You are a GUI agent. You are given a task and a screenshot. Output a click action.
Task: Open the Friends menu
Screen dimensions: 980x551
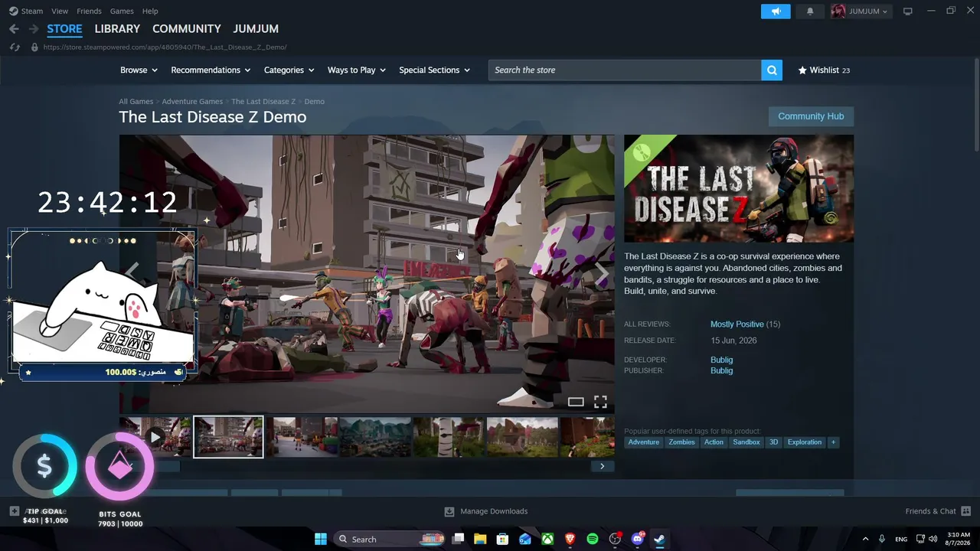click(89, 11)
